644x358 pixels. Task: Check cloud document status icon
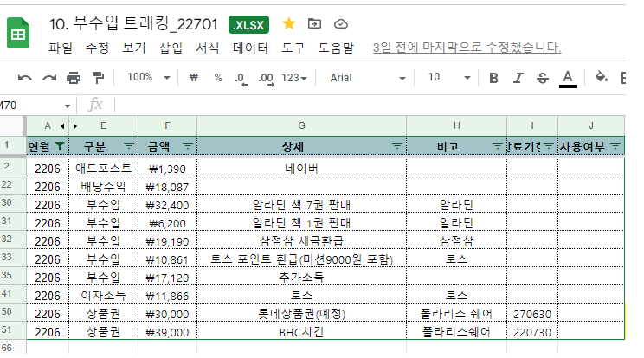pos(341,24)
